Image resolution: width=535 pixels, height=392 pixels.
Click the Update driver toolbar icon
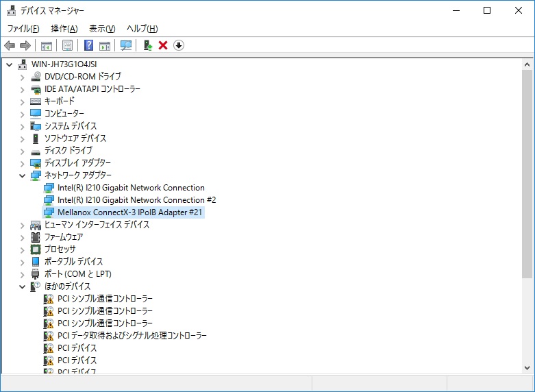pyautogui.click(x=148, y=45)
